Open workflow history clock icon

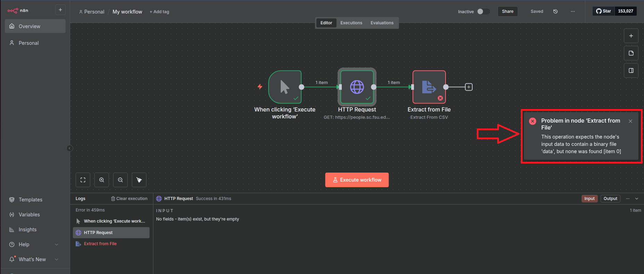(555, 11)
